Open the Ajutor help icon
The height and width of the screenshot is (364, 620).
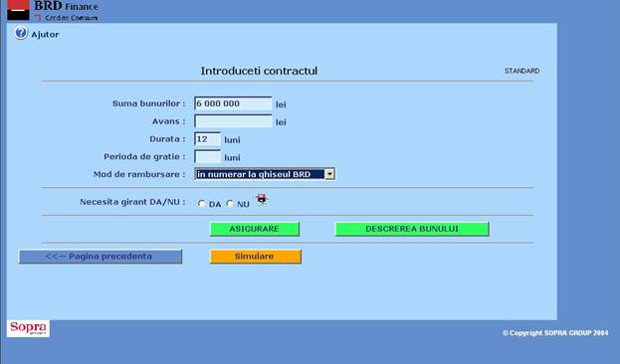tap(21, 33)
